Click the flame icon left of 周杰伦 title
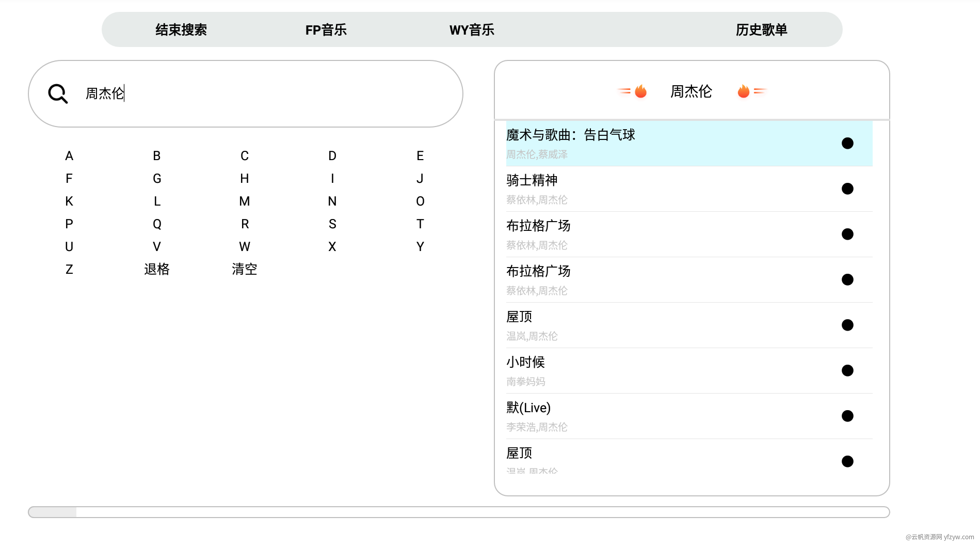 coord(640,91)
